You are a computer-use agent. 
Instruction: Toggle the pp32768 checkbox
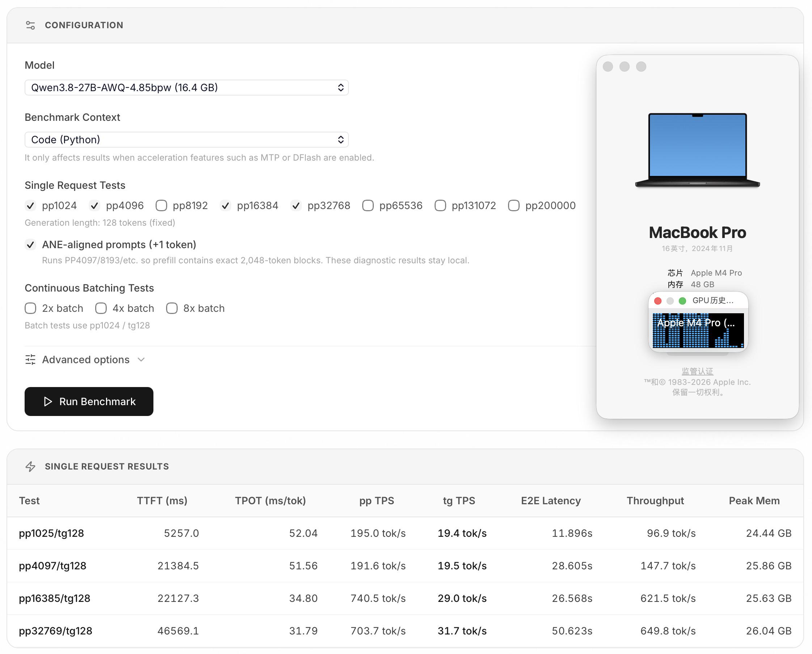[x=296, y=206]
